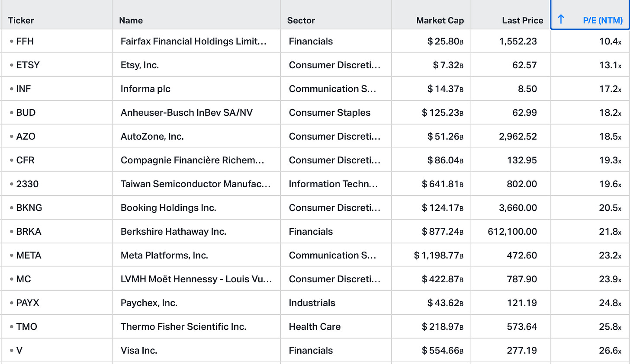Click Anheuser-Busch InBev SA/NV name
Image resolution: width=630 pixels, height=364 pixels.
pyautogui.click(x=186, y=113)
